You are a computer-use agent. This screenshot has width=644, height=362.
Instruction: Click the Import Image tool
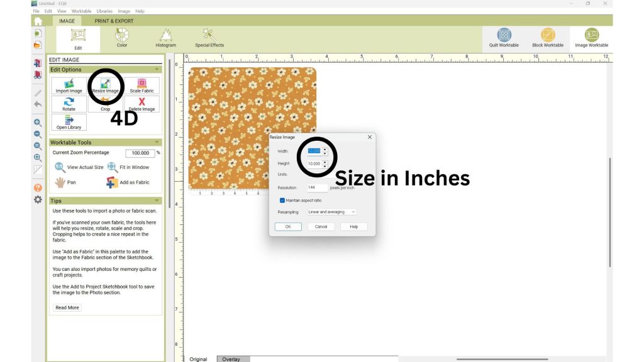pyautogui.click(x=69, y=86)
